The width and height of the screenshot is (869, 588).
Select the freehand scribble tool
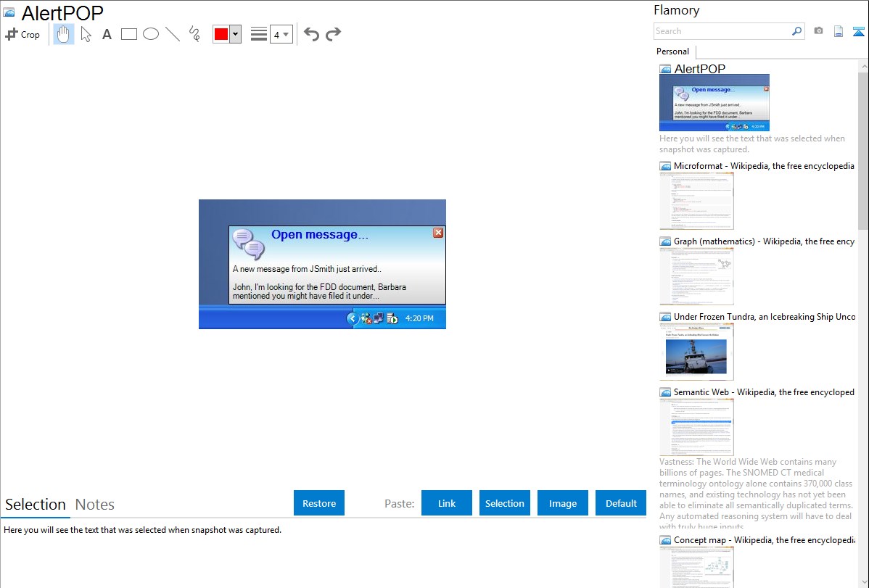point(194,34)
